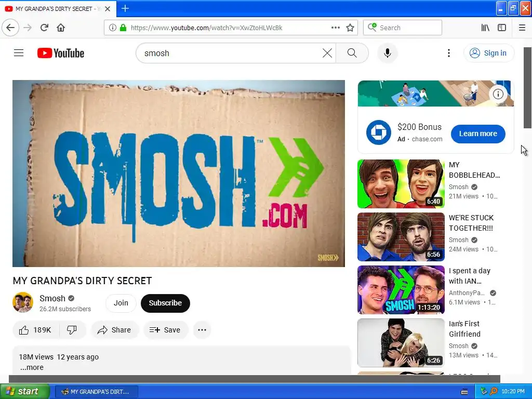
Task: Bookmark this page with the star icon
Action: point(350,28)
